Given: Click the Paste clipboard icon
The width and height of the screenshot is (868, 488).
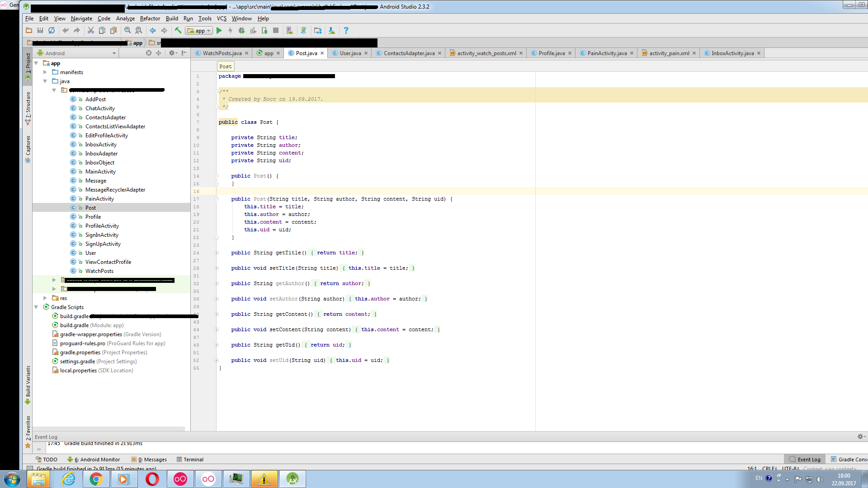Looking at the screenshot, I should point(113,30).
